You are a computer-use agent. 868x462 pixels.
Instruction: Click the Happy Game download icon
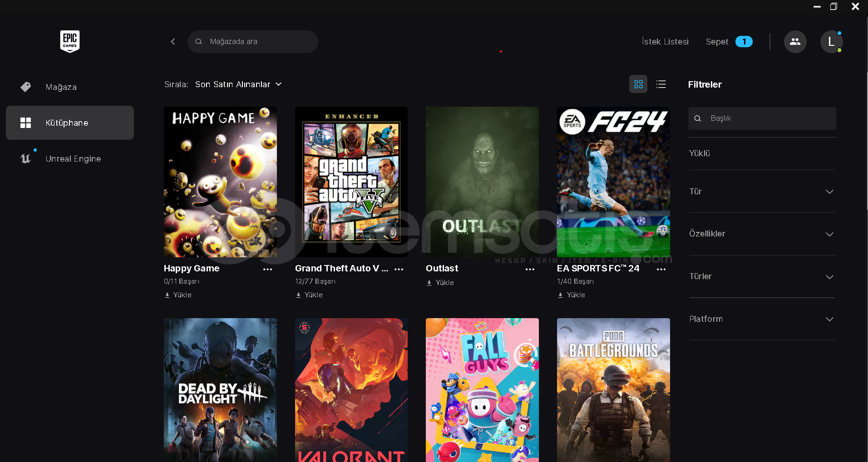(167, 295)
